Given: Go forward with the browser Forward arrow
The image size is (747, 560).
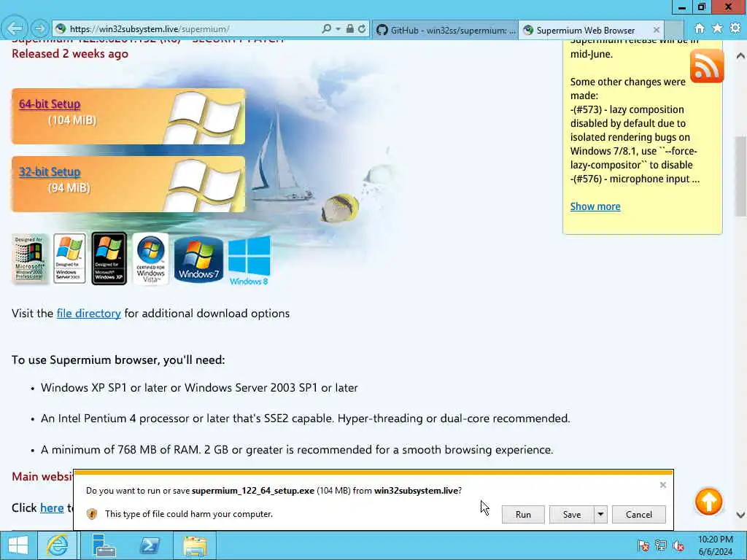Looking at the screenshot, I should pos(40,28).
